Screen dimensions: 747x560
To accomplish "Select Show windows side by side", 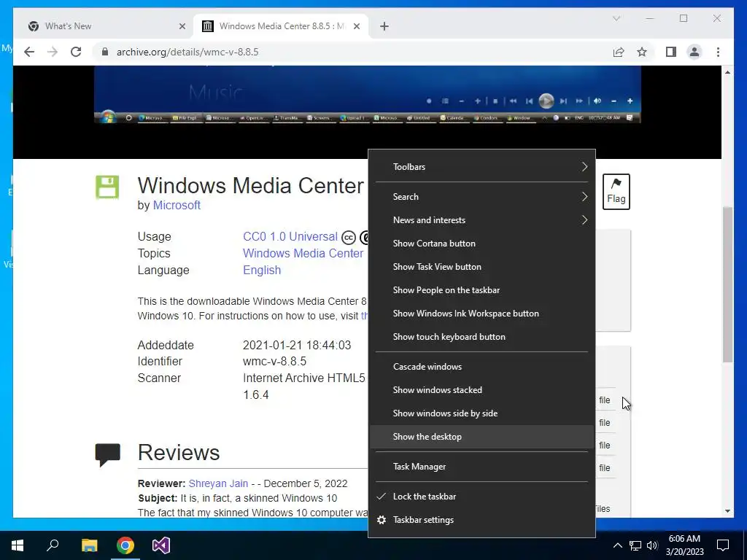I will coord(481,413).
